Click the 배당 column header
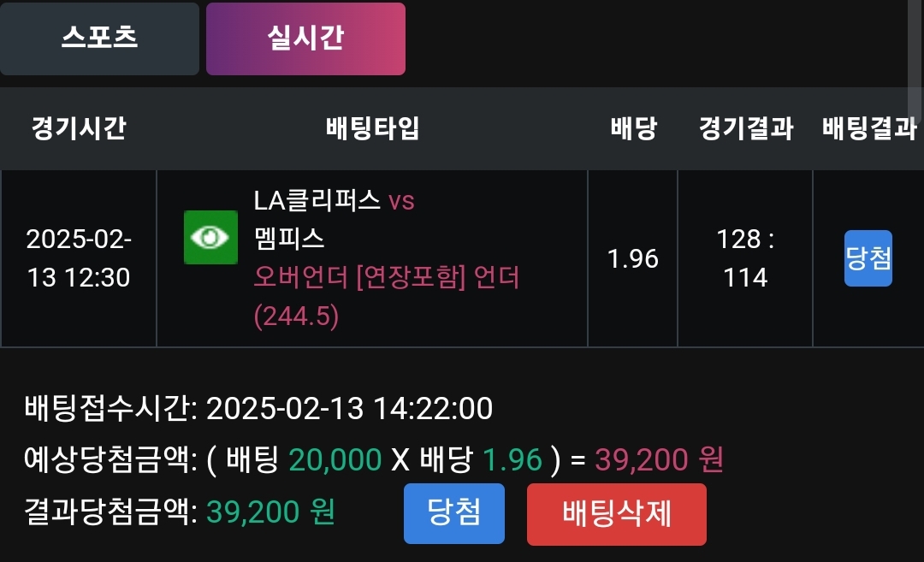This screenshot has height=562, width=924. tap(633, 129)
